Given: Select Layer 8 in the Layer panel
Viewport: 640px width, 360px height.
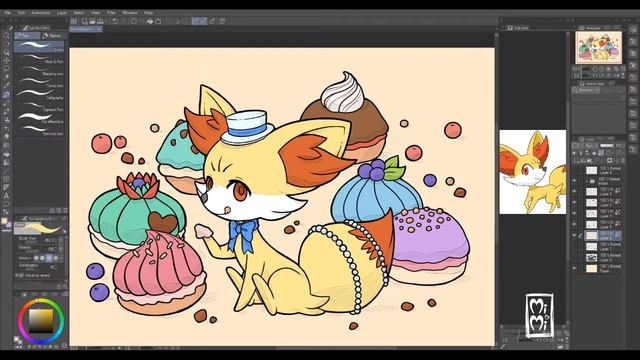Looking at the screenshot, I should coord(603,258).
